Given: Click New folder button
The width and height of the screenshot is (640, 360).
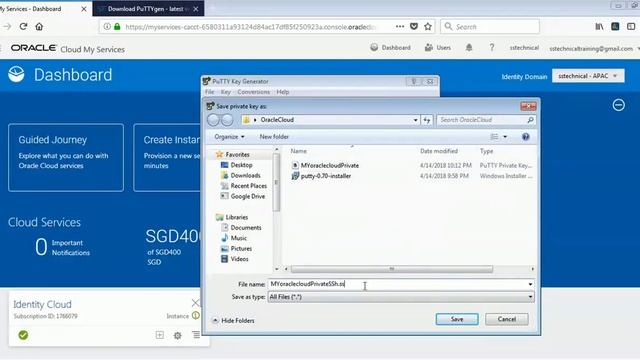Looking at the screenshot, I should [274, 137].
